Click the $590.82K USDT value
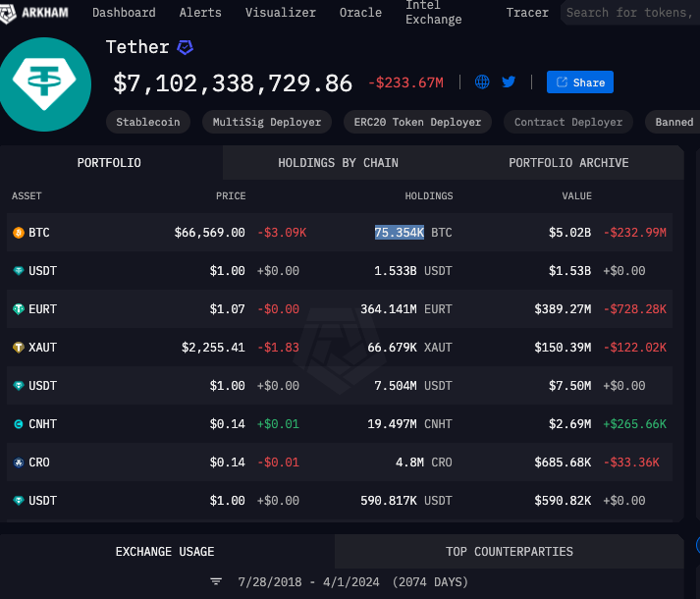The width and height of the screenshot is (700, 599). [x=563, y=501]
